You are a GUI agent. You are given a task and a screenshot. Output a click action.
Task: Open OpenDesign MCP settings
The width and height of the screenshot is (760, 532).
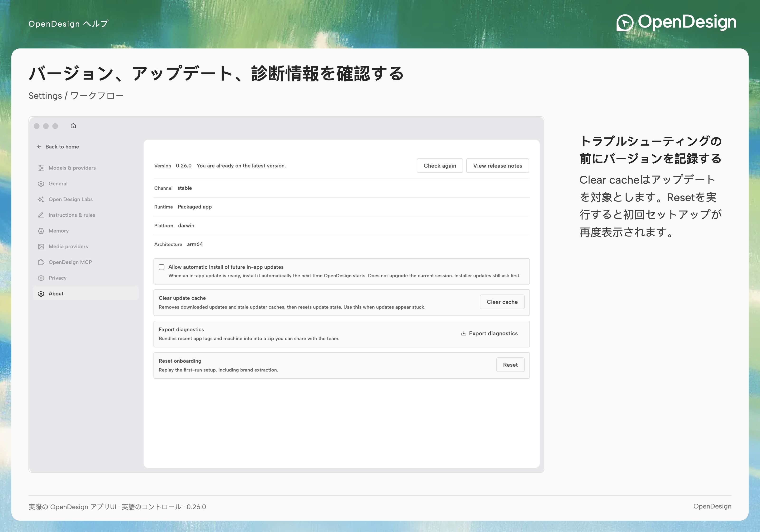tap(86, 262)
